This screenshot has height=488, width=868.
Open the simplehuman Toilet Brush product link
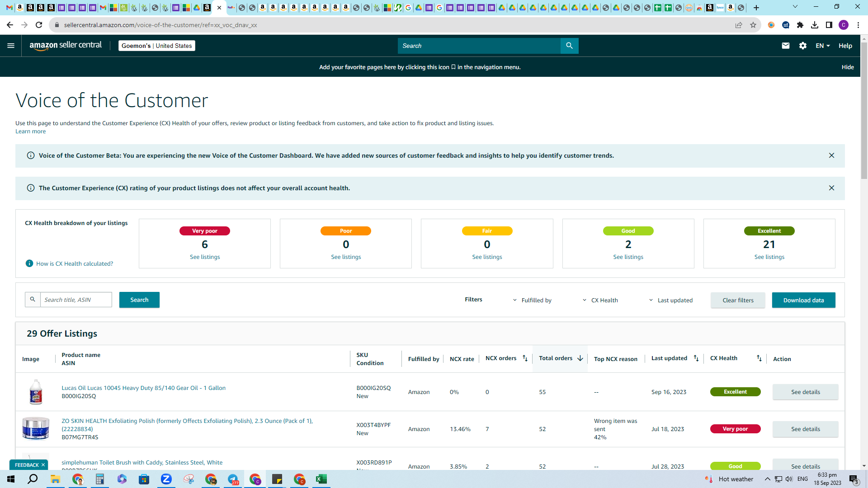coord(142,463)
